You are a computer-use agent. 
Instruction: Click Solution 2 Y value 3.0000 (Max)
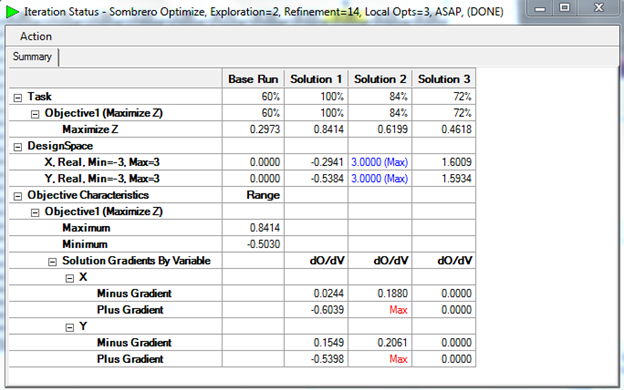click(379, 179)
